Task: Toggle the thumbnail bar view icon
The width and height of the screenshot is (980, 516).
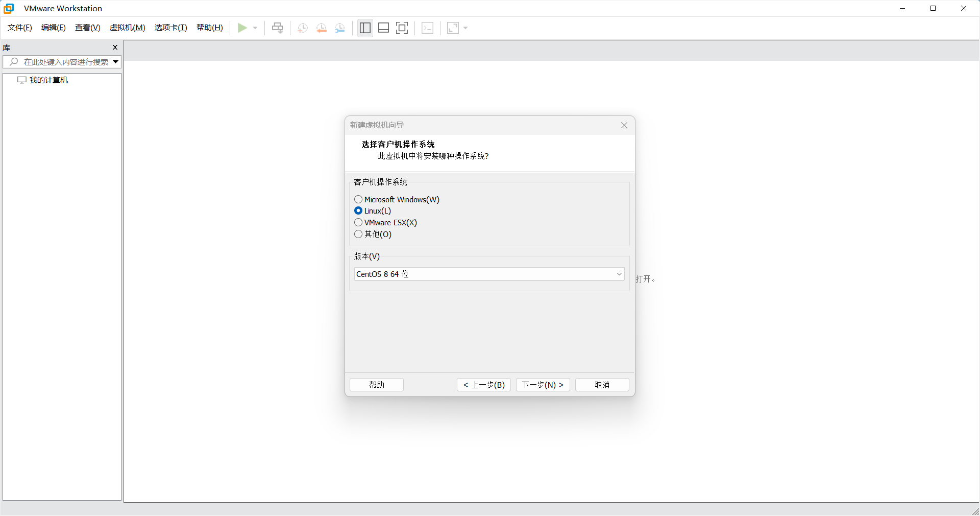Action: [x=383, y=28]
